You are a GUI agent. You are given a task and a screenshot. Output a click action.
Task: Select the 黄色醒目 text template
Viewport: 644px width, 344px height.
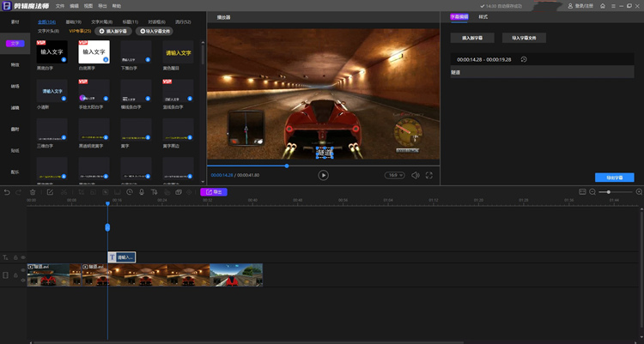coord(178,51)
